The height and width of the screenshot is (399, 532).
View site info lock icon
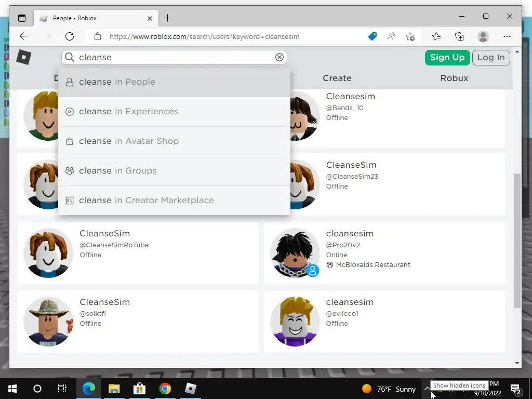(x=98, y=36)
